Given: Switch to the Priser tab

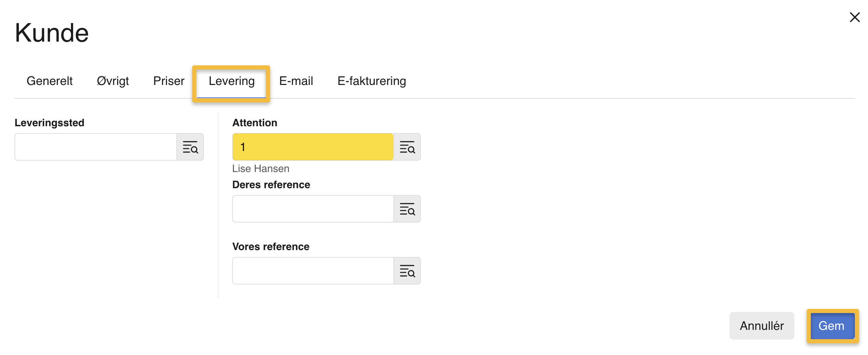Looking at the screenshot, I should pyautogui.click(x=168, y=81).
